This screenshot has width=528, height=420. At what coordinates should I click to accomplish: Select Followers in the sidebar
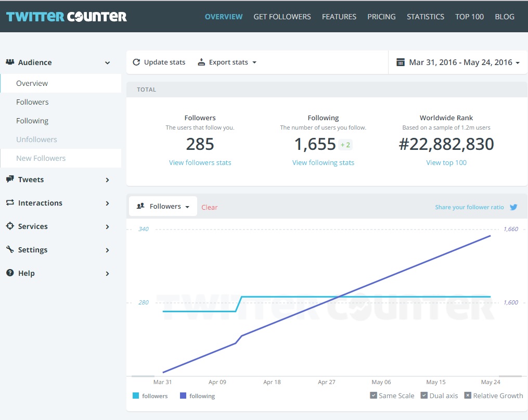click(x=61, y=102)
